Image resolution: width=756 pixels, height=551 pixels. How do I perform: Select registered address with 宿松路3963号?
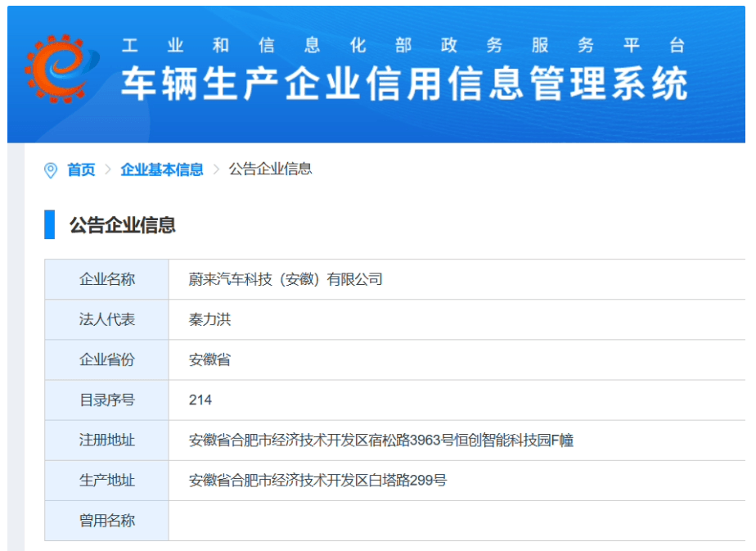(381, 440)
